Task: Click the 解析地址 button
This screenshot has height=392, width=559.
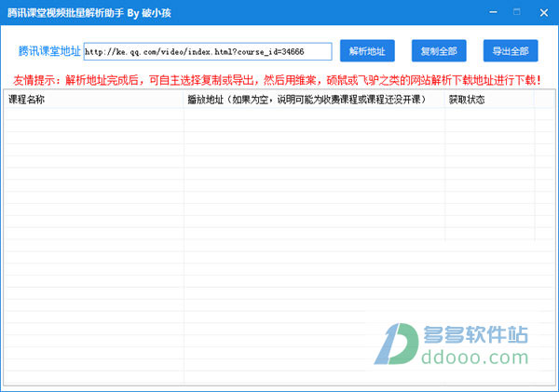Action: [367, 51]
